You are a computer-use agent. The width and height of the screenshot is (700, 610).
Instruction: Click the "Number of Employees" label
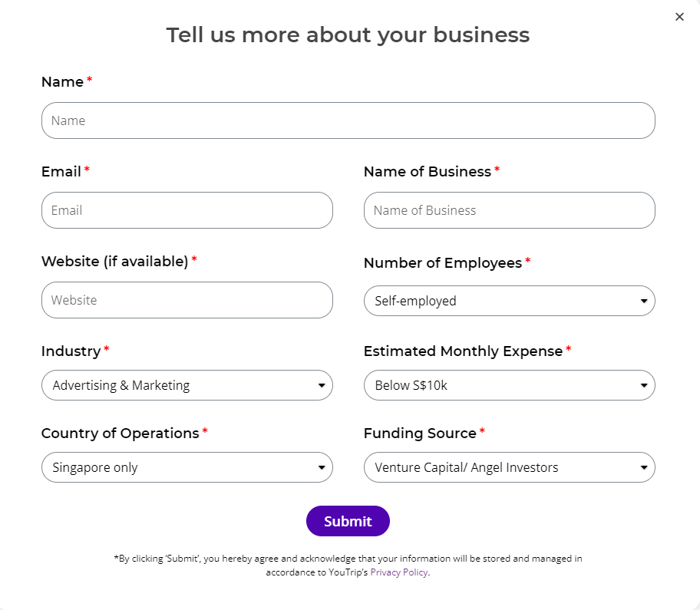[443, 262]
